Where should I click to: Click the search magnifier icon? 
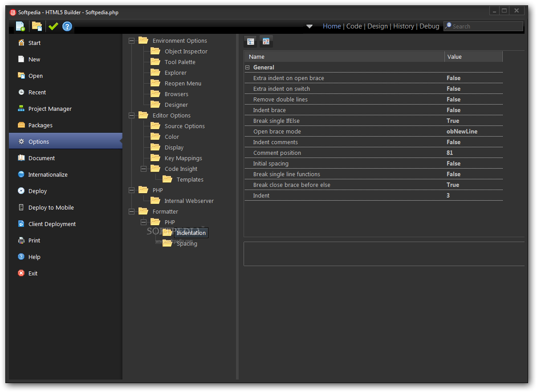click(448, 26)
